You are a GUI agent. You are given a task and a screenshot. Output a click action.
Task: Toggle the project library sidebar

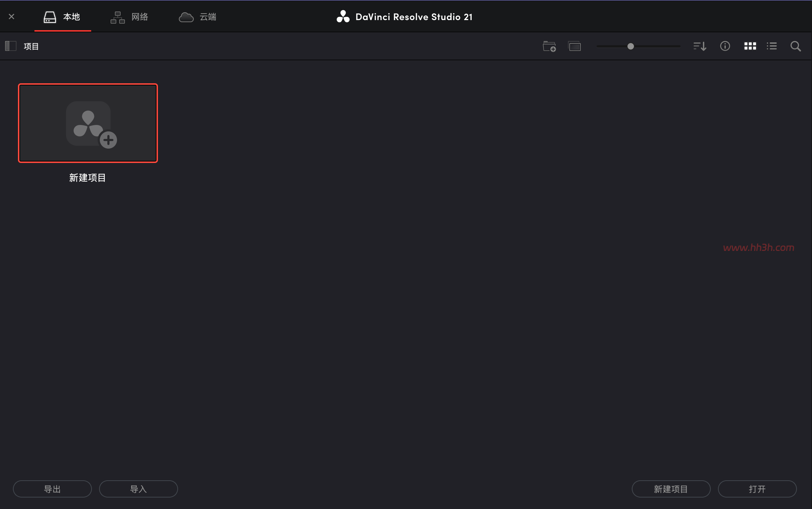pos(11,46)
